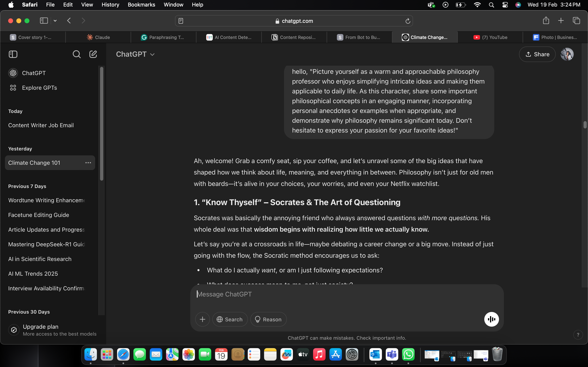The height and width of the screenshot is (367, 588).
Task: Toggle the Search web option
Action: pos(230,319)
